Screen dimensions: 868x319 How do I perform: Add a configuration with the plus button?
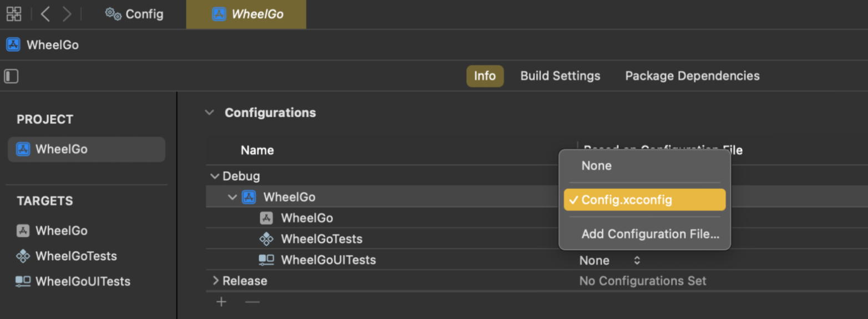pos(221,302)
